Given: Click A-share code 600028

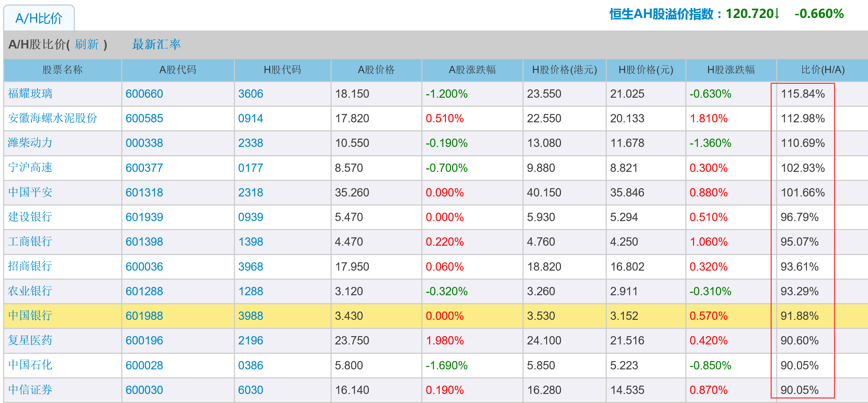Looking at the screenshot, I should click(144, 365).
